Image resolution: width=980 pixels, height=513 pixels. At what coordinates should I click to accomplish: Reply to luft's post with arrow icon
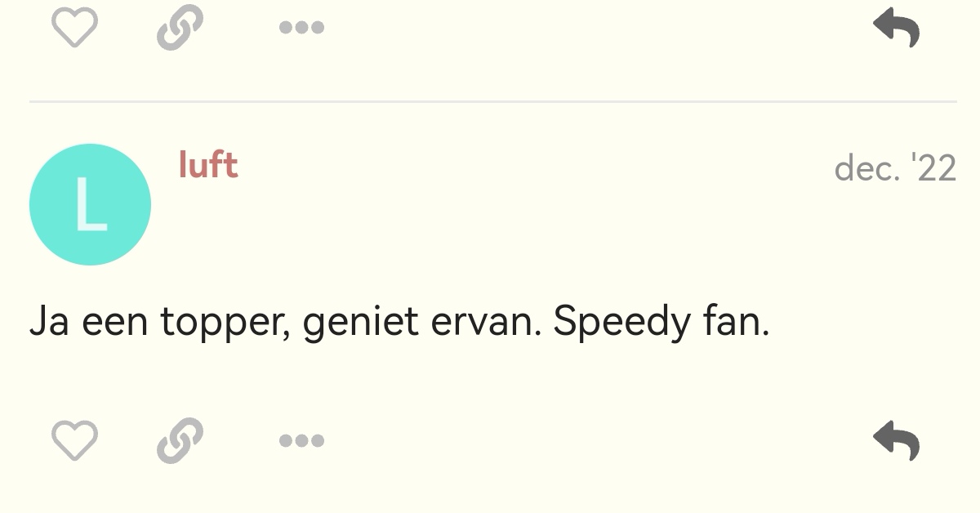point(897,440)
